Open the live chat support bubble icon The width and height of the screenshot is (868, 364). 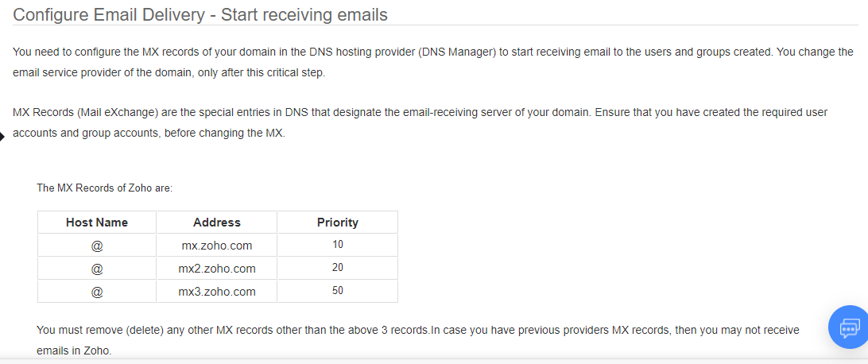(x=848, y=327)
